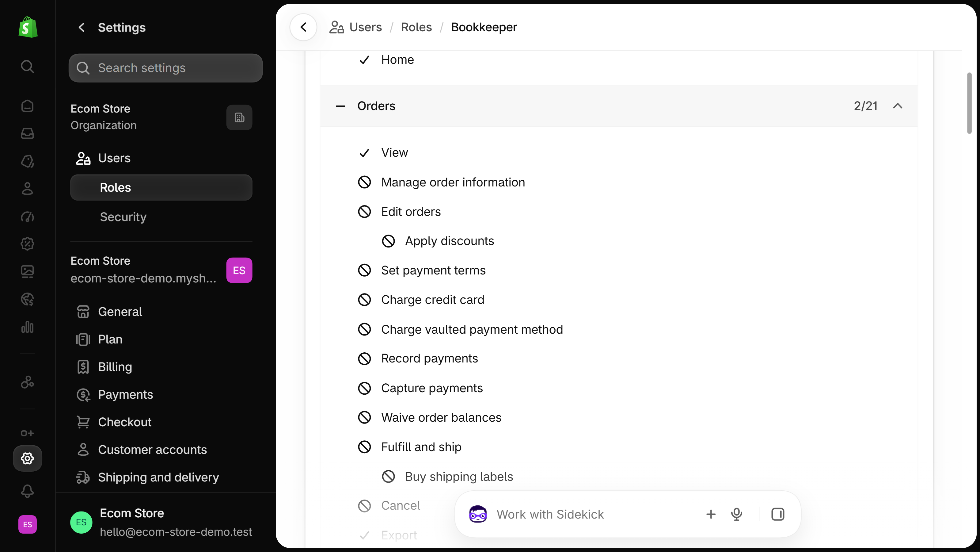The width and height of the screenshot is (980, 552).
Task: Open search via magnifier icon in left rail
Action: point(27,67)
